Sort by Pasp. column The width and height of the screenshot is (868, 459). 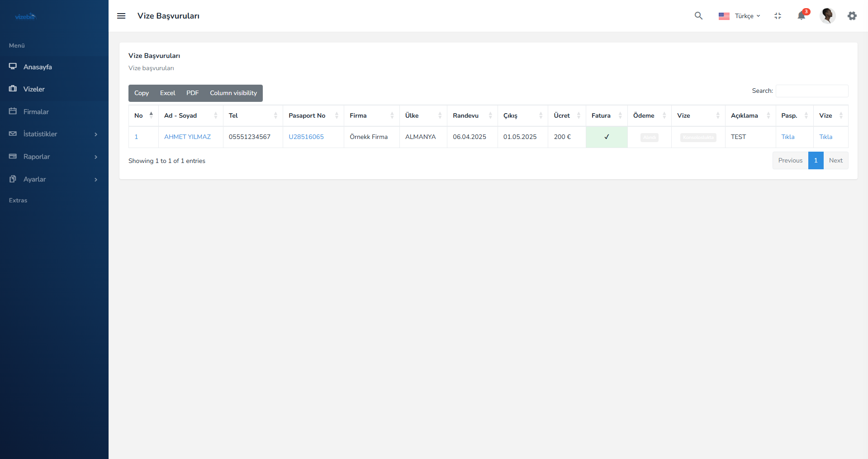795,115
